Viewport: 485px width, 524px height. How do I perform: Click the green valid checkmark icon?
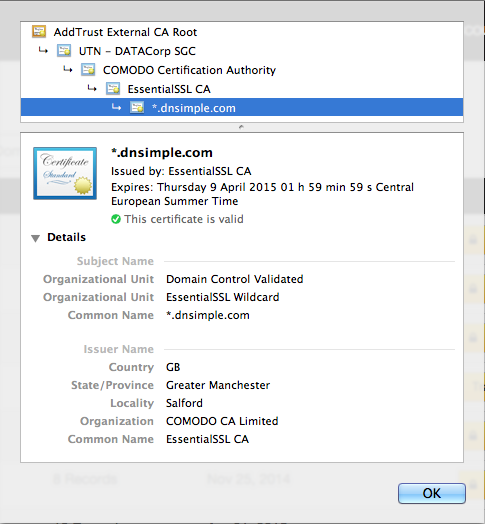coord(116,219)
